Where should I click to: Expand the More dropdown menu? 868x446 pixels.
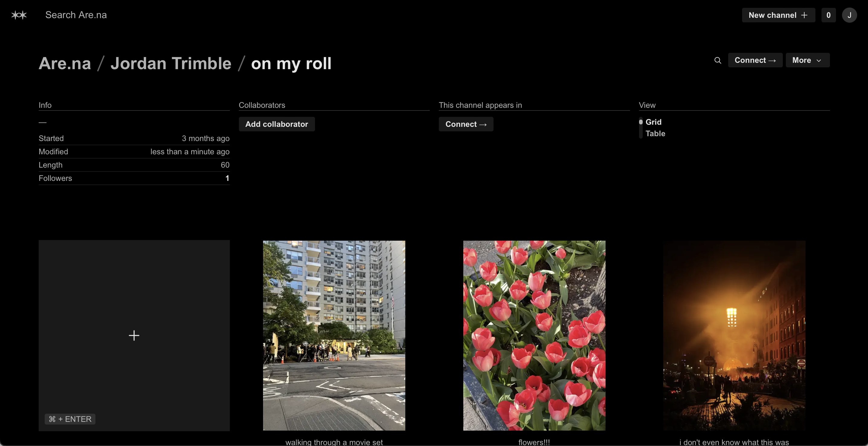[807, 60]
